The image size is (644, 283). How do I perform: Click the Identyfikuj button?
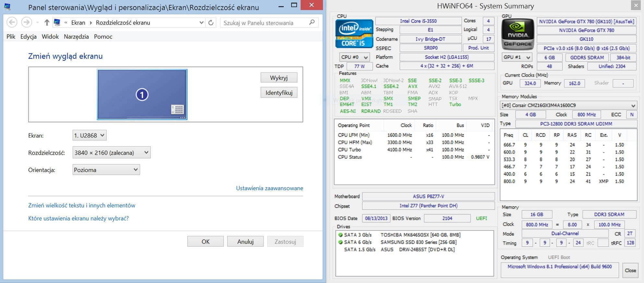click(279, 92)
